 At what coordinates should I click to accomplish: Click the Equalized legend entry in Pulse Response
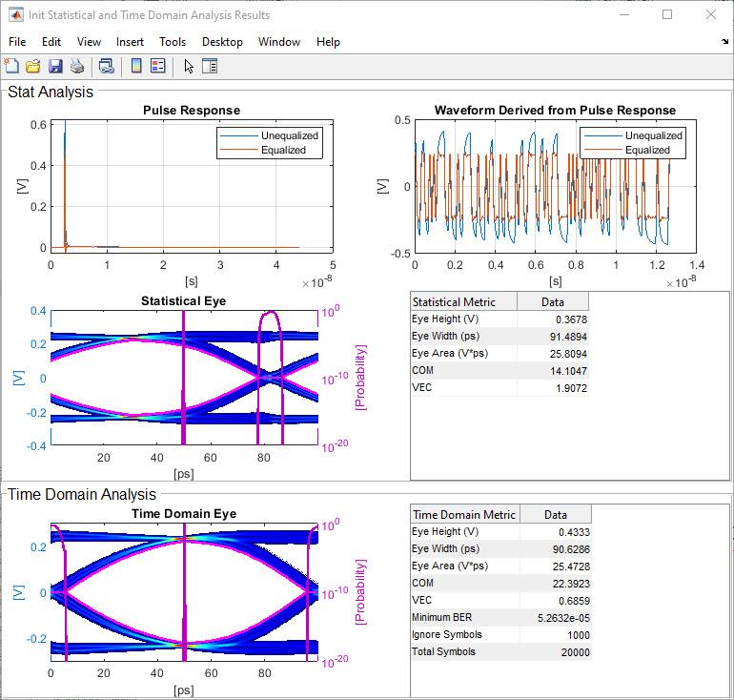283,150
